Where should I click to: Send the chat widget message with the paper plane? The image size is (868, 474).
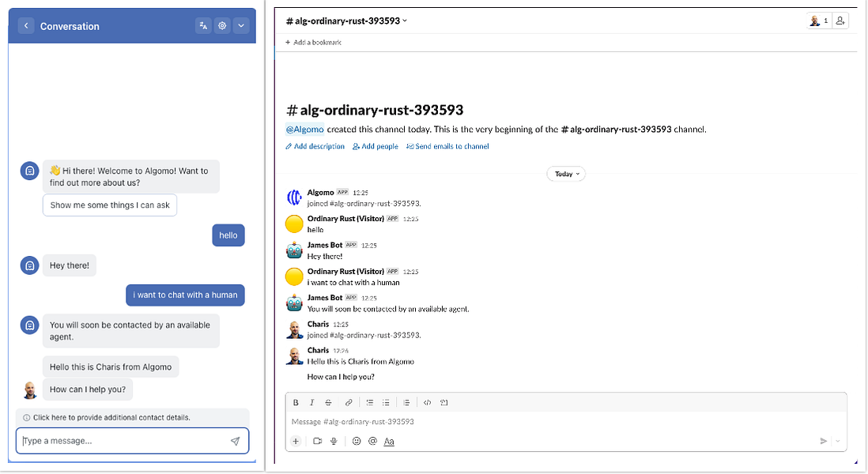click(x=236, y=441)
